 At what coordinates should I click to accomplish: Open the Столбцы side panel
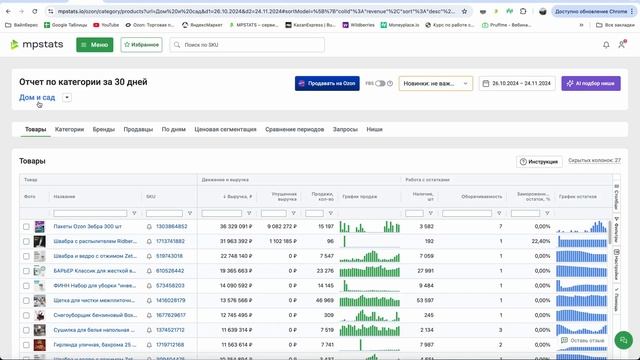(616, 196)
